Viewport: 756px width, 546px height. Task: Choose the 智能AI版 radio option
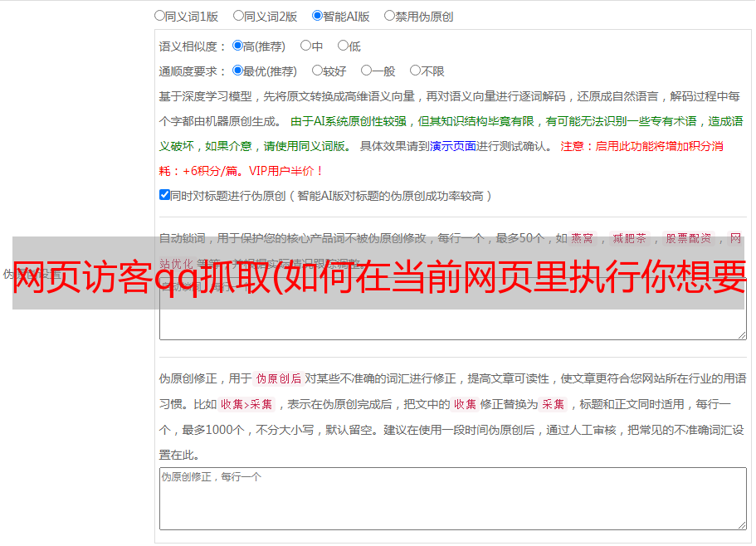pos(317,16)
